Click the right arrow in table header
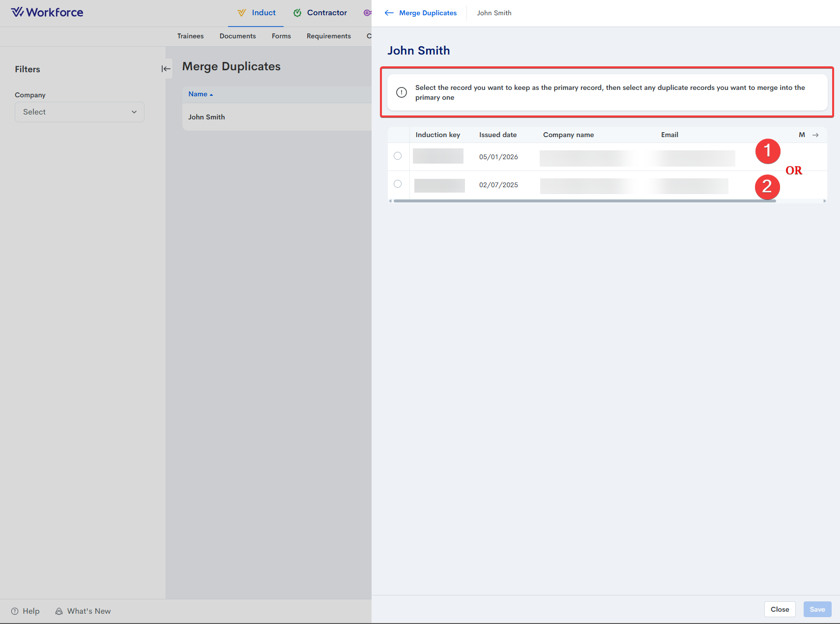 click(x=815, y=135)
